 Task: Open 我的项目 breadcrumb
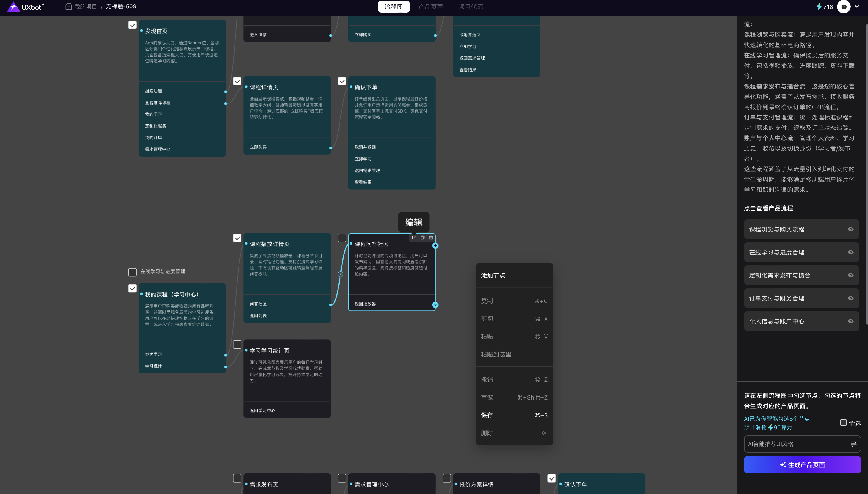pos(86,7)
